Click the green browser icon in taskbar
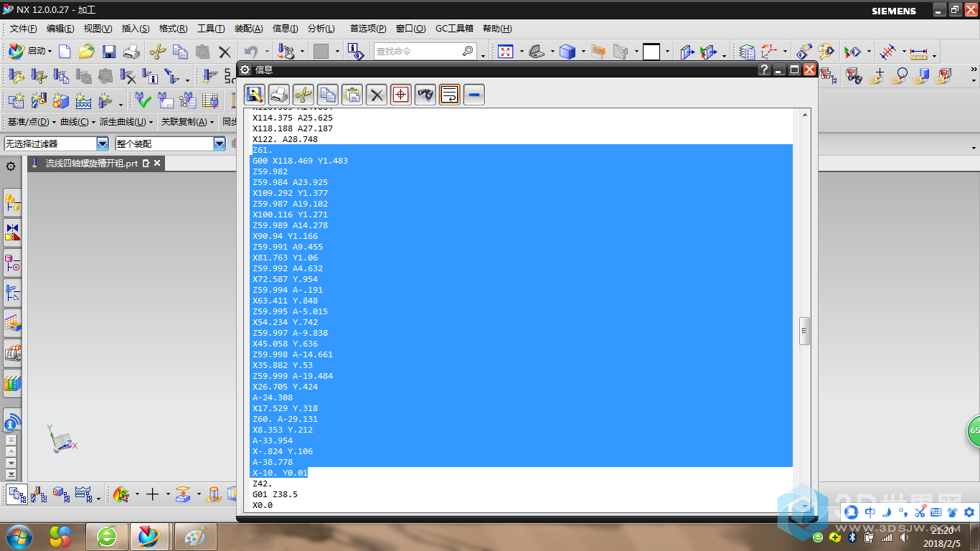The height and width of the screenshot is (551, 980). point(108,536)
